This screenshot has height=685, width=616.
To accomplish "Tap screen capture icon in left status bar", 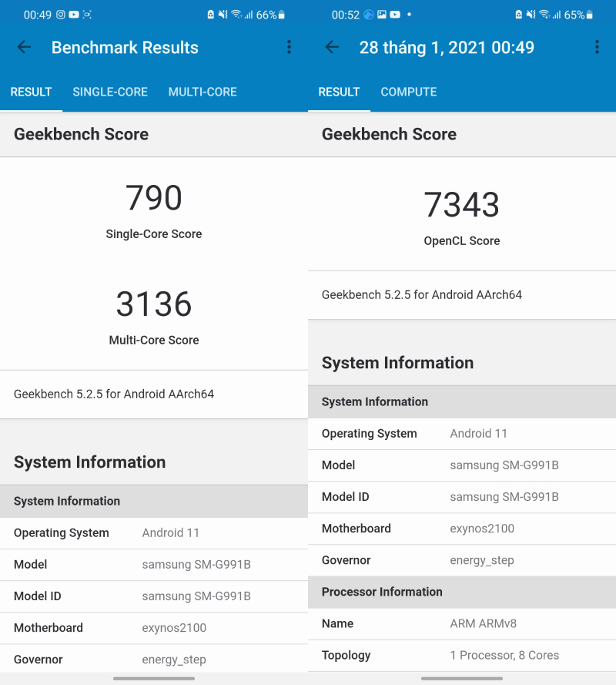I will pos(87,15).
